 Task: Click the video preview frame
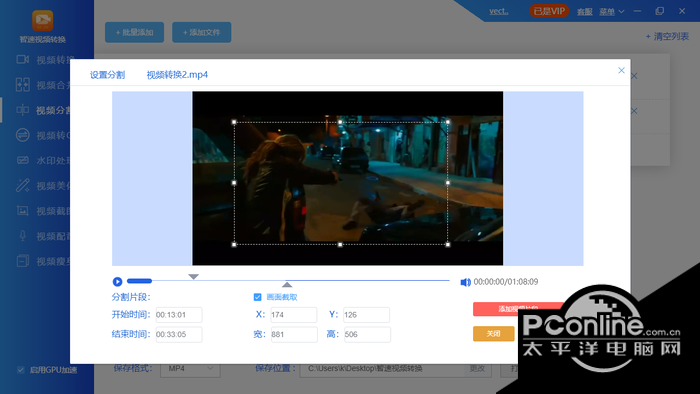coord(347,178)
